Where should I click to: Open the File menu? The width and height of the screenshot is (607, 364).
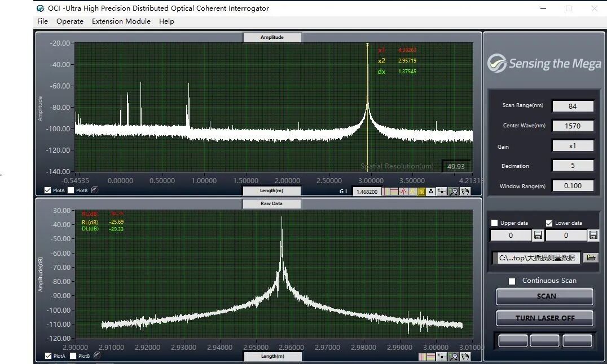42,21
